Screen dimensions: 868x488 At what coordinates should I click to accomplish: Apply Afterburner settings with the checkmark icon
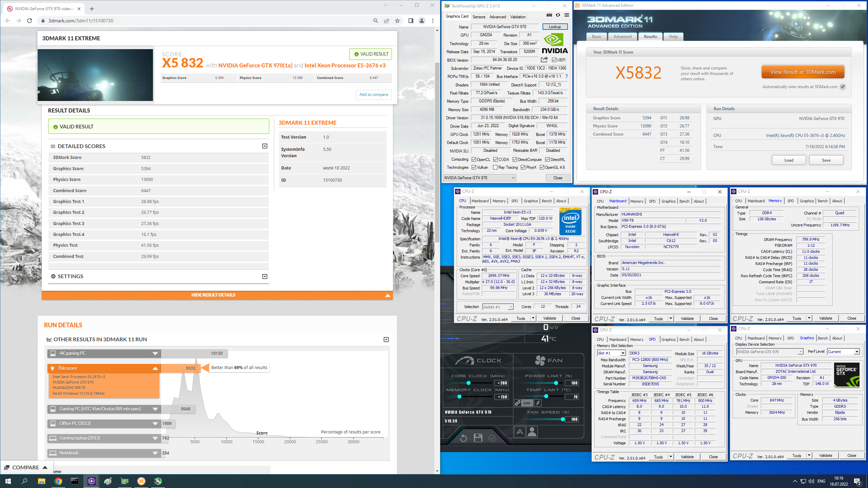492,438
